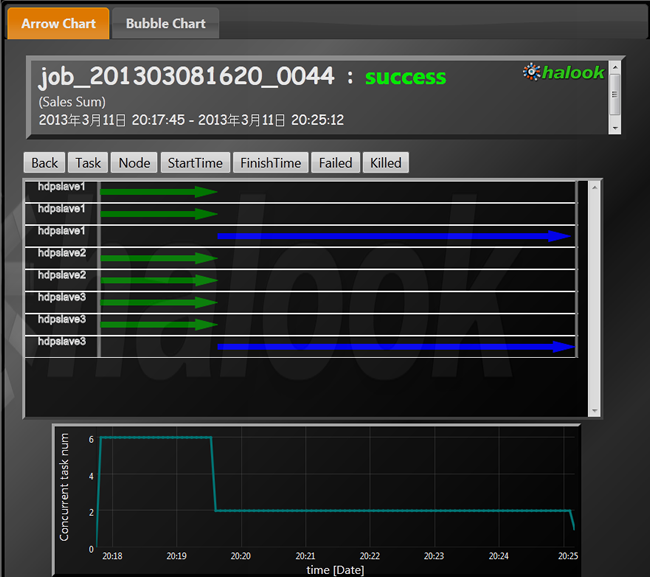Click job header scrollbar thumb
This screenshot has height=577, width=650.
615,95
